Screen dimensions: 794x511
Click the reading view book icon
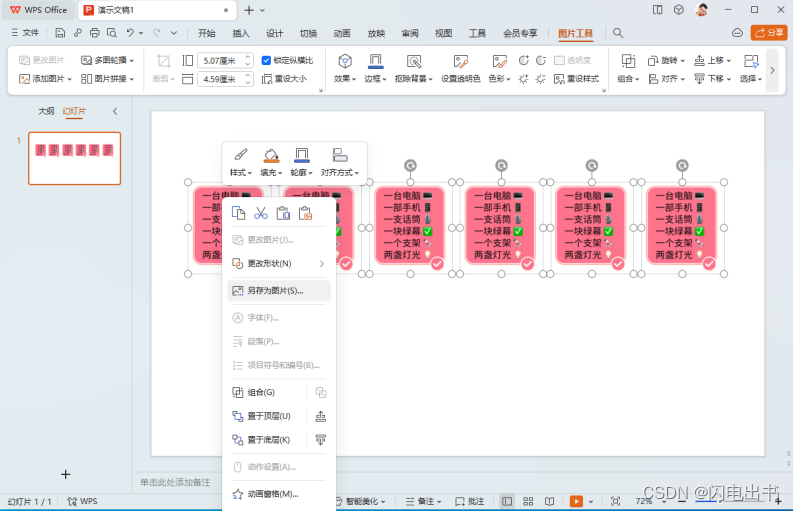pos(549,501)
